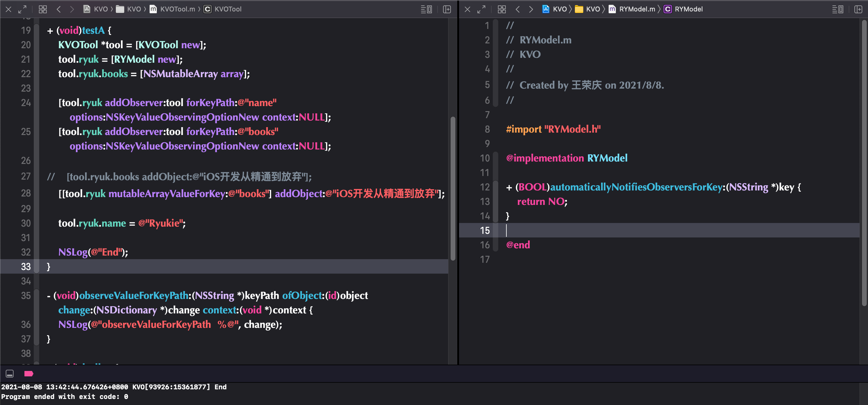Open RYModel class symbol in jump bar

(x=683, y=9)
